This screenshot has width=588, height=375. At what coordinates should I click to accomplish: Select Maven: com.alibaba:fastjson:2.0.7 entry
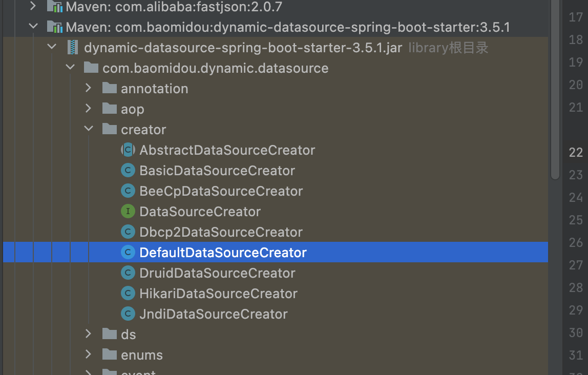click(x=174, y=6)
